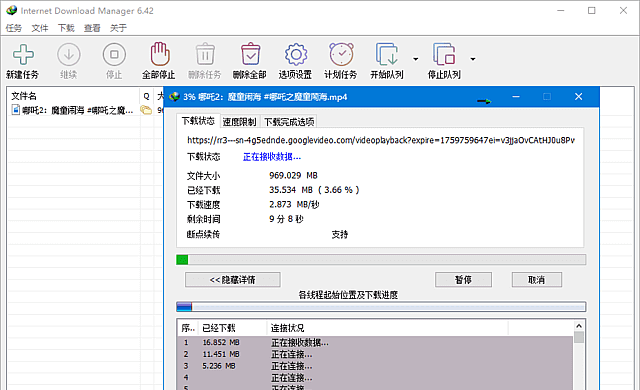The width and height of the screenshot is (640, 390).
Task: Open 选项设置 gear icon
Action: coord(296,54)
